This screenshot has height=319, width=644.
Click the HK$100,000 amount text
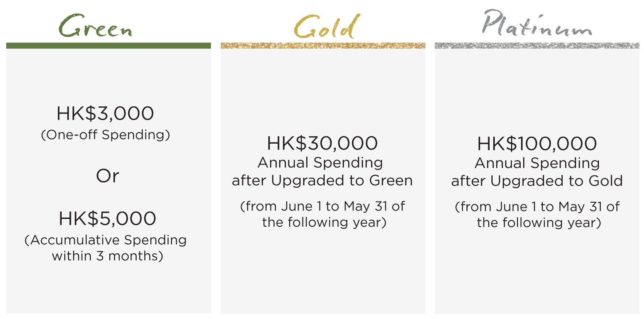pyautogui.click(x=537, y=144)
